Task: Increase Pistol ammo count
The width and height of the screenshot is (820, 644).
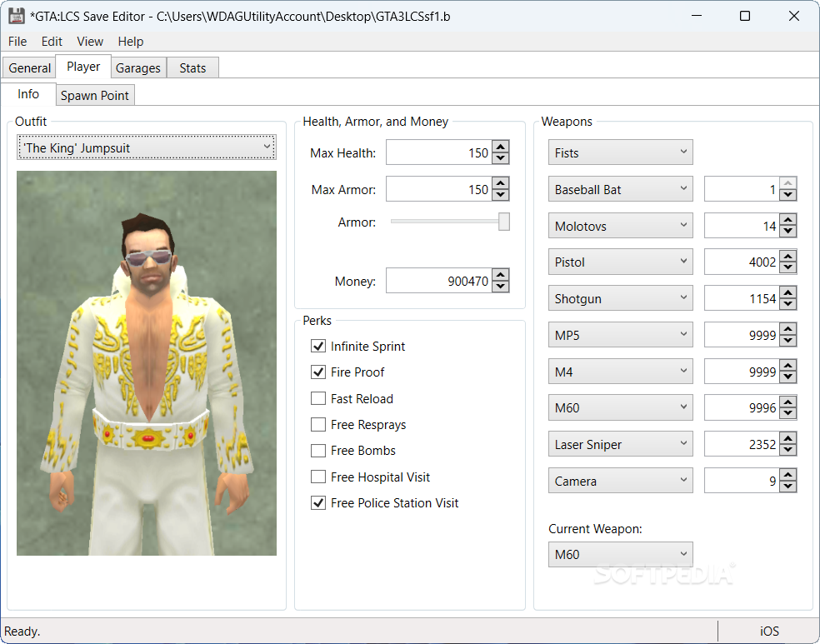Action: click(788, 256)
